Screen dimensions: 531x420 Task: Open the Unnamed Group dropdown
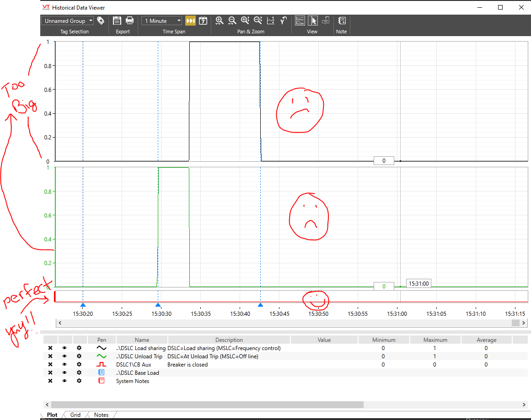coord(67,21)
